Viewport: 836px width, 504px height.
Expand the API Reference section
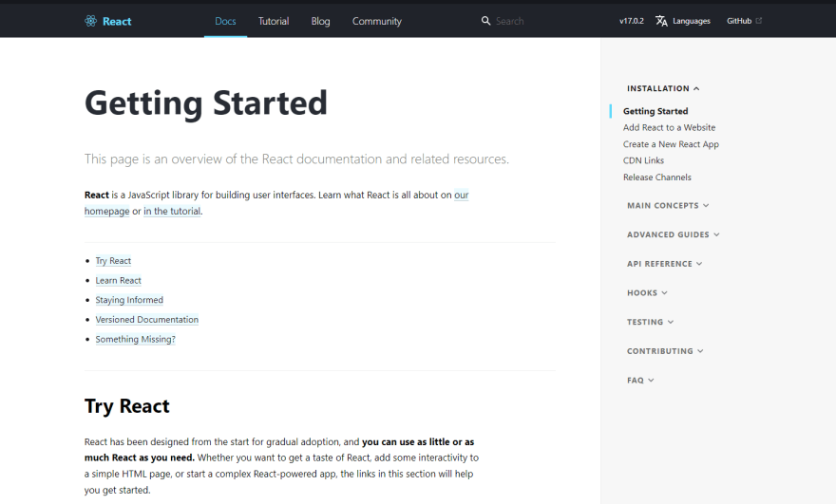(x=664, y=264)
